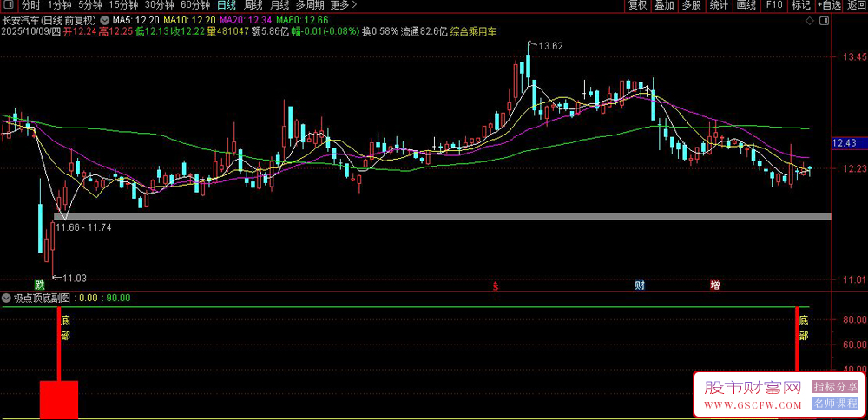Switch to the 周线 weekly tab
The image size is (868, 420).
coord(253,5)
